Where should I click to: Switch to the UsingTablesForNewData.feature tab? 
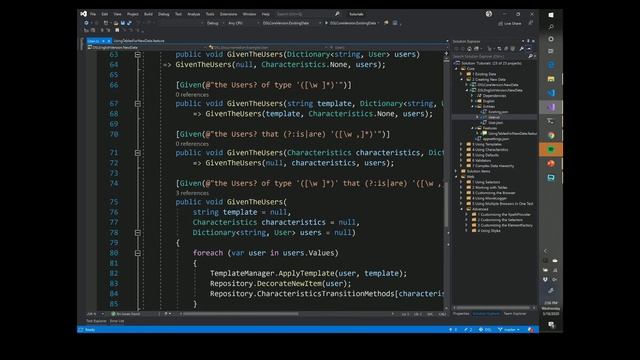(139, 41)
